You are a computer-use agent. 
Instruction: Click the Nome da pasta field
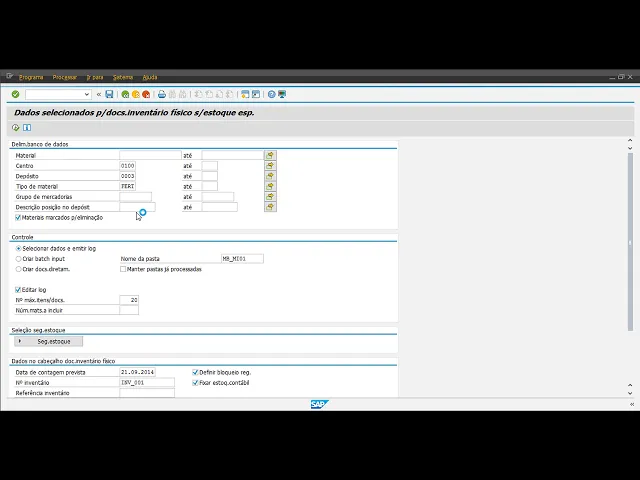coord(242,258)
